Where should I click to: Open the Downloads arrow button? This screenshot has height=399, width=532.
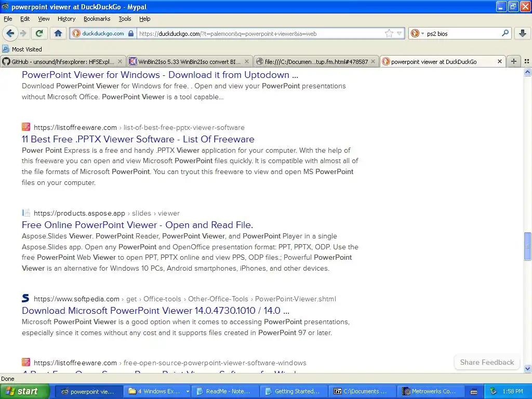pos(523,33)
